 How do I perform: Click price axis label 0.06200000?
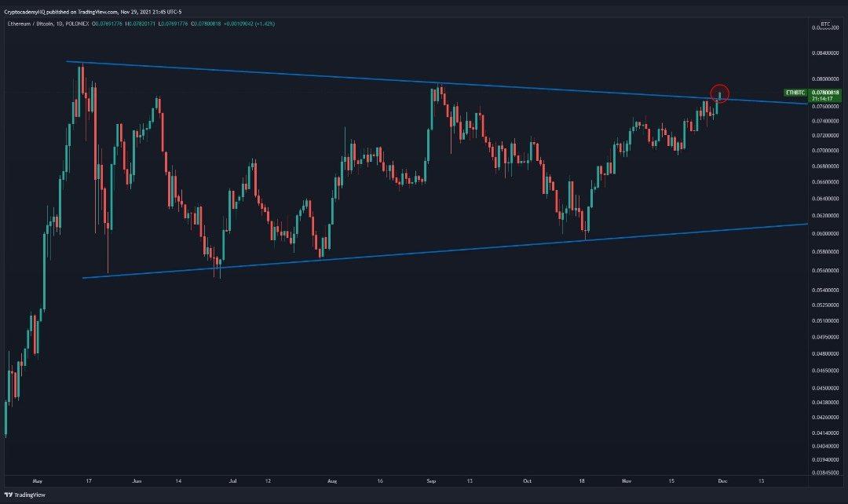click(825, 216)
